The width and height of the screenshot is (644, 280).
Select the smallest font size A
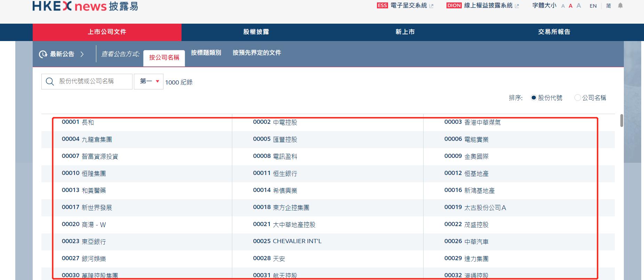coord(563,6)
